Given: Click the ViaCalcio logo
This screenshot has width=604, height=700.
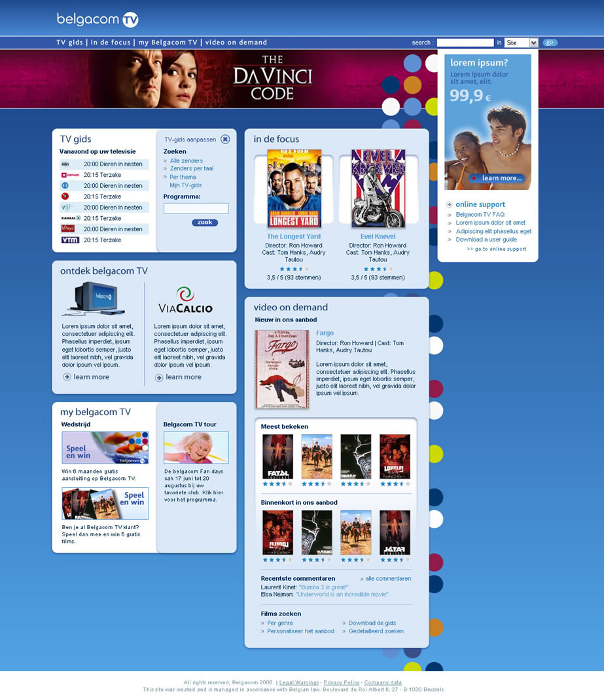Looking at the screenshot, I should (185, 301).
